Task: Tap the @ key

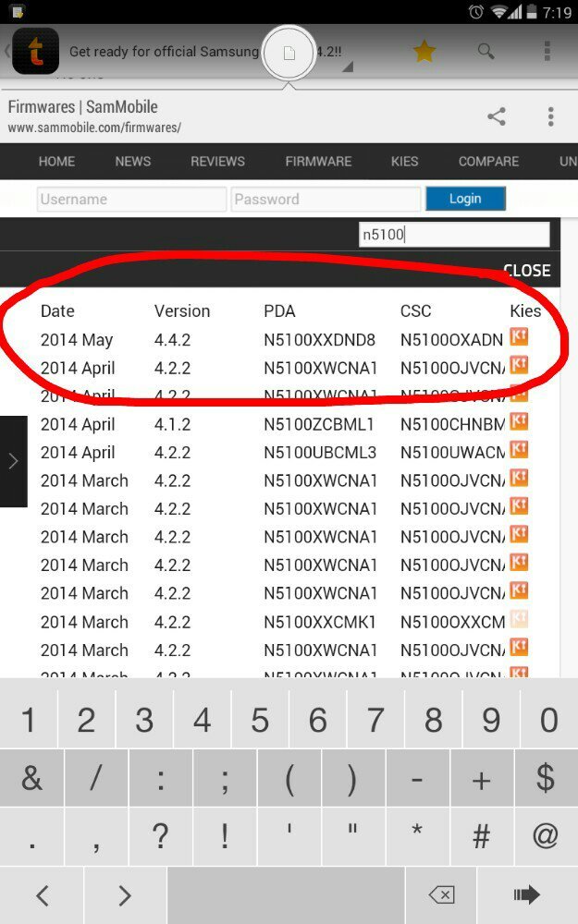Action: click(x=547, y=836)
